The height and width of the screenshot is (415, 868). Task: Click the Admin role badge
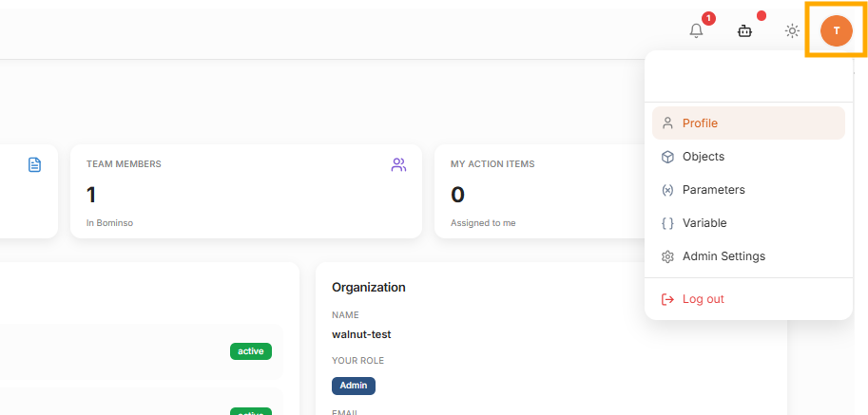354,386
